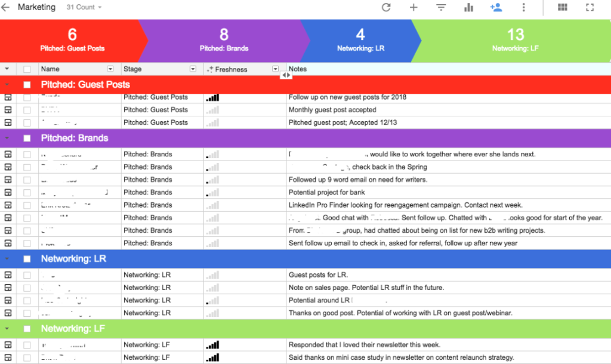Viewport: 611px width, 364px height.
Task: Check the 'Guest posts for LR.' row checkbox
Action: (27, 275)
